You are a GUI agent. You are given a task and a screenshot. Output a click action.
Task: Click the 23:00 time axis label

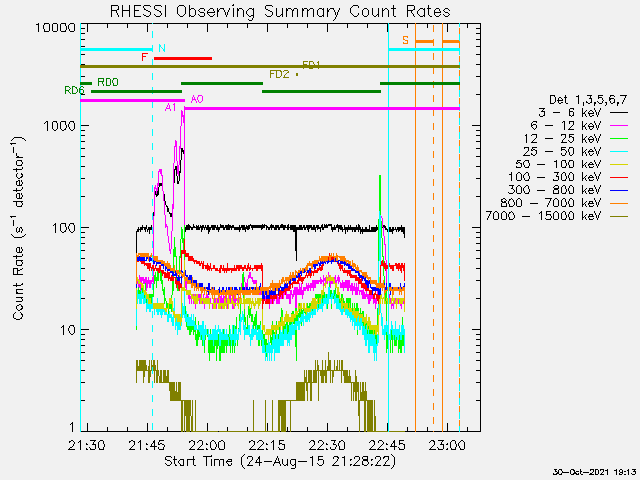click(x=447, y=445)
